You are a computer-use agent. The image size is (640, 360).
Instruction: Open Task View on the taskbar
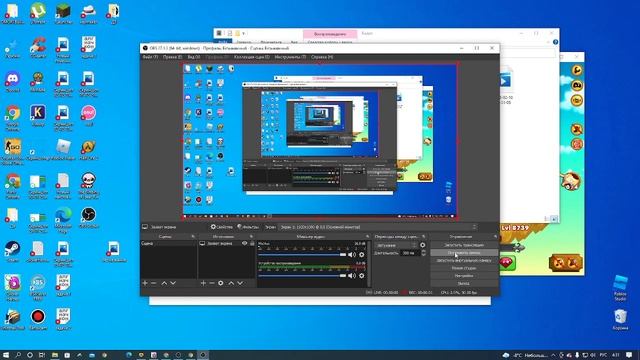(x=42, y=355)
